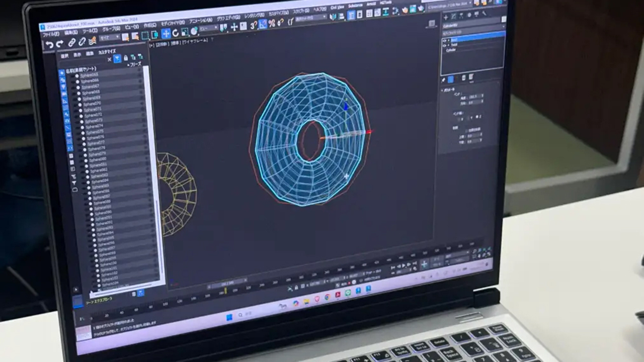
Task: Click the Select and Link chain icon
Action: click(x=71, y=43)
